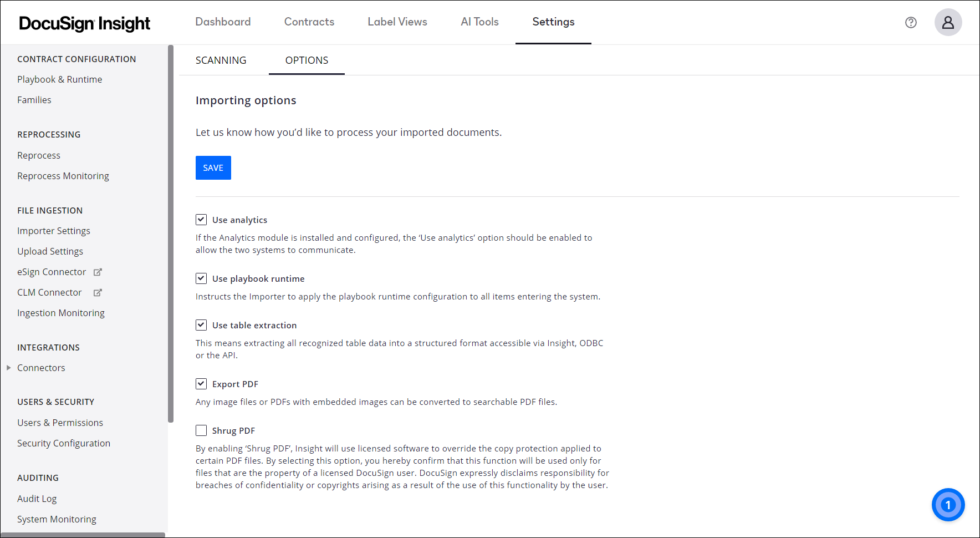Open Security Configuration settings
980x538 pixels.
[64, 443]
